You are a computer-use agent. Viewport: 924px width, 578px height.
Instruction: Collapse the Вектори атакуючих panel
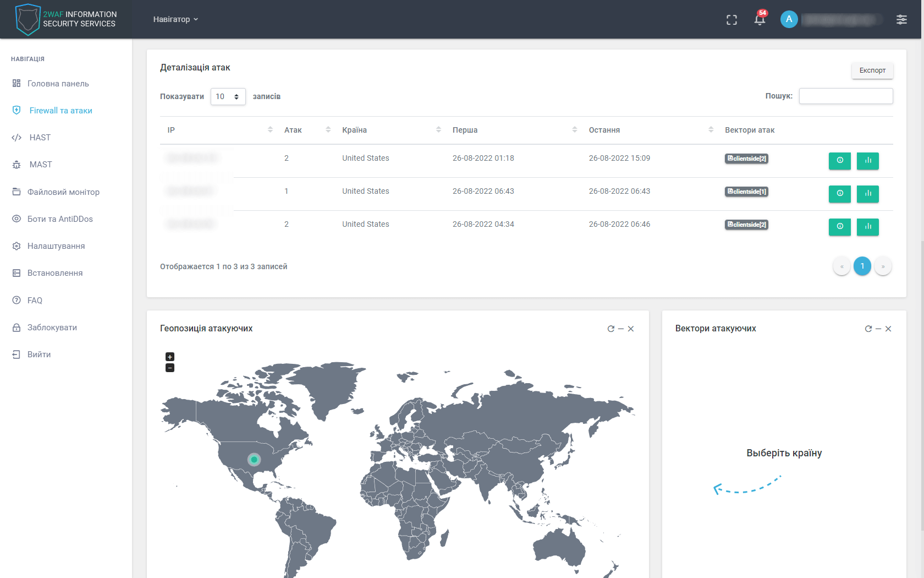pos(878,329)
